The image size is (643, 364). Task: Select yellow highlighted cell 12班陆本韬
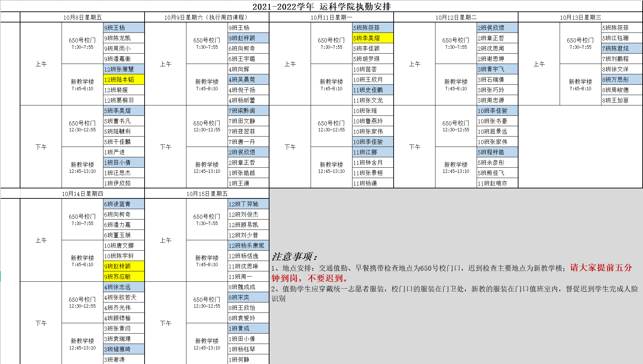click(123, 80)
